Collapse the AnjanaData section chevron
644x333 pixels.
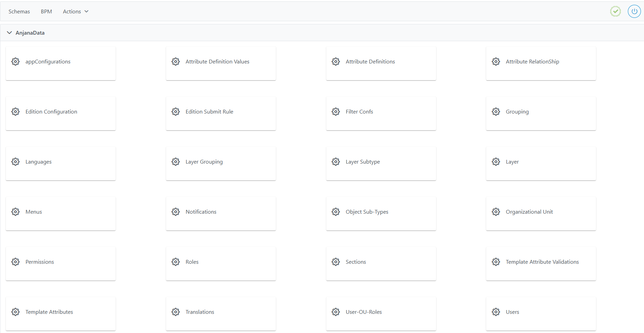point(9,33)
